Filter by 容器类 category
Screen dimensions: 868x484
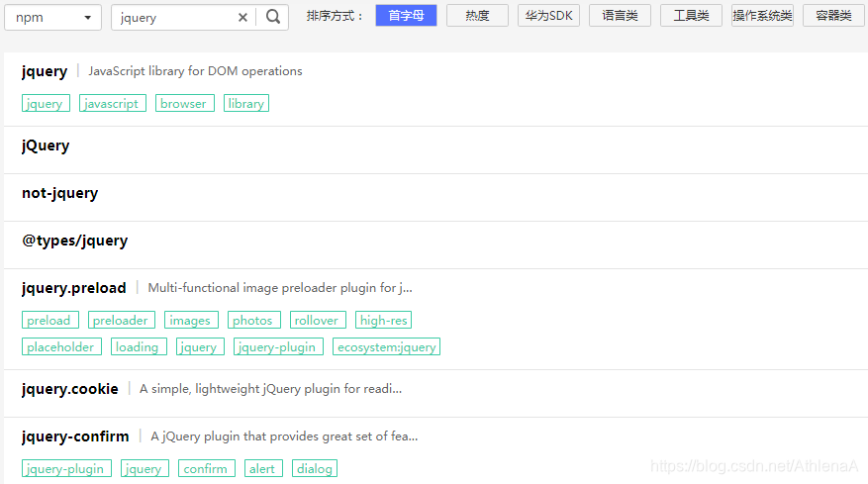tap(833, 16)
